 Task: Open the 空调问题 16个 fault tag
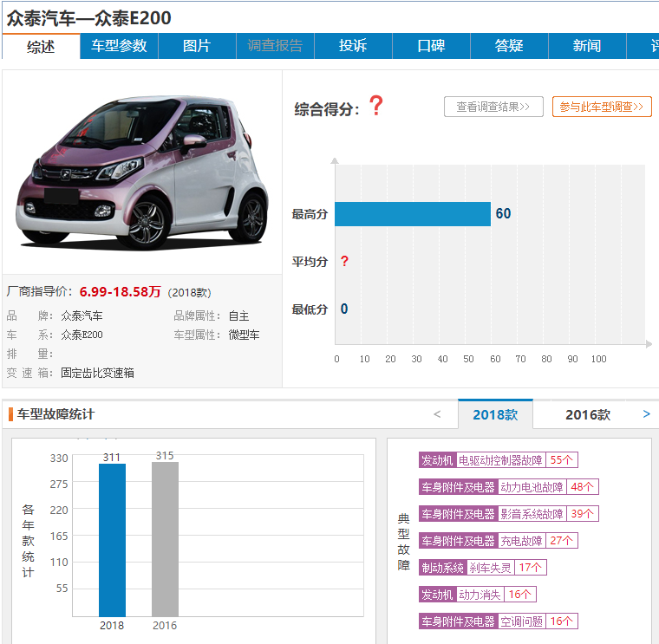click(499, 621)
